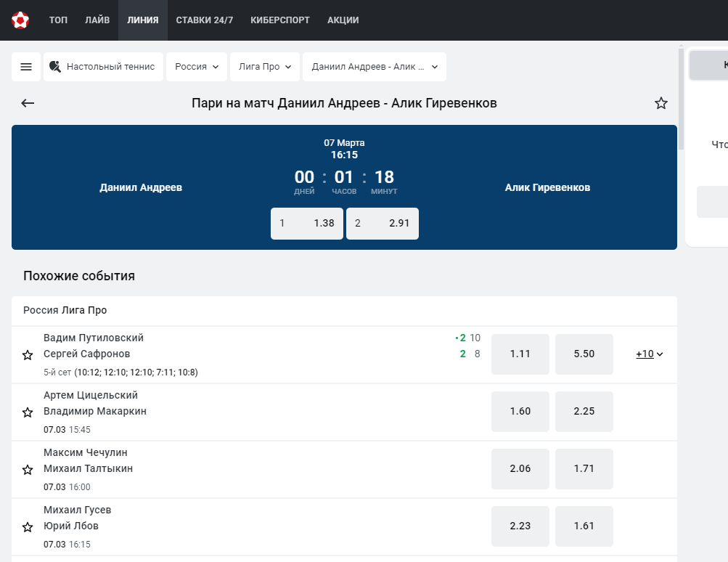728x562 pixels.
Task: Select odds 1.11 for Путиловский
Action: click(x=520, y=354)
